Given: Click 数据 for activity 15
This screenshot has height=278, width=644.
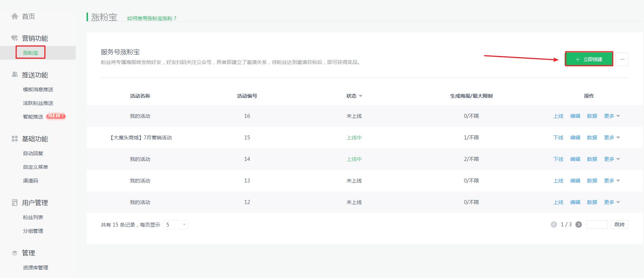Looking at the screenshot, I should [592, 138].
